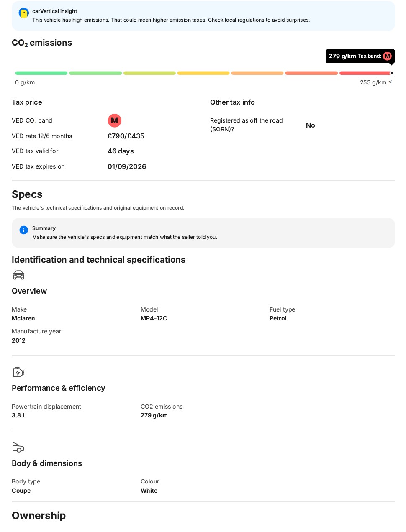
Task: Click the CO2 emissions heading
Action: coord(42,43)
